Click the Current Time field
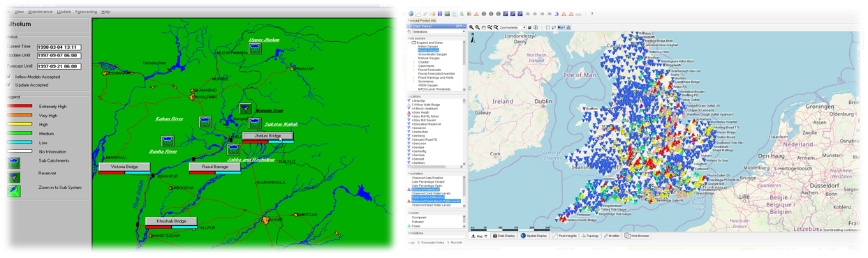 tap(59, 47)
